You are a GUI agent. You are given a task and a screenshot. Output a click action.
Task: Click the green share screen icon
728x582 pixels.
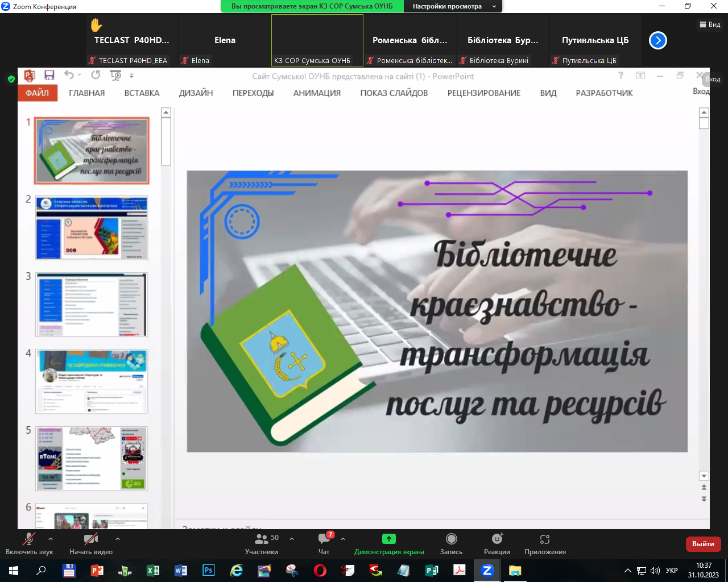[388, 539]
